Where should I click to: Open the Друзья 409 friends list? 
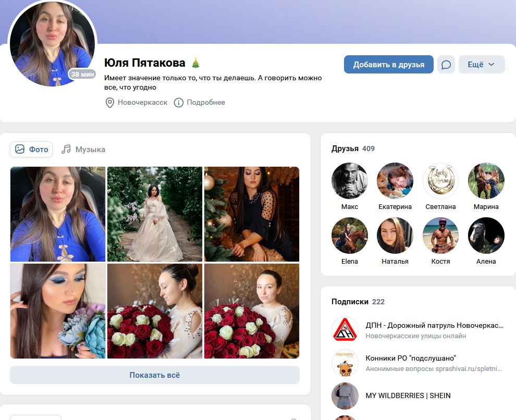353,149
